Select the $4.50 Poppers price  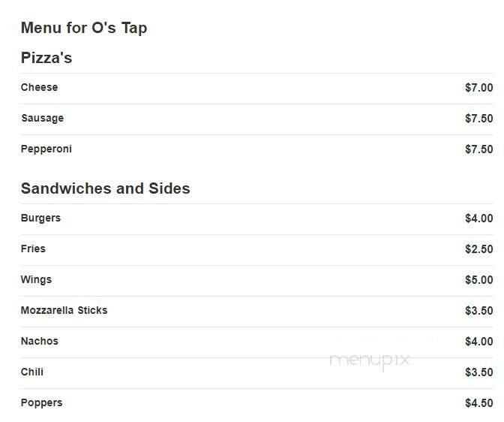pos(478,403)
